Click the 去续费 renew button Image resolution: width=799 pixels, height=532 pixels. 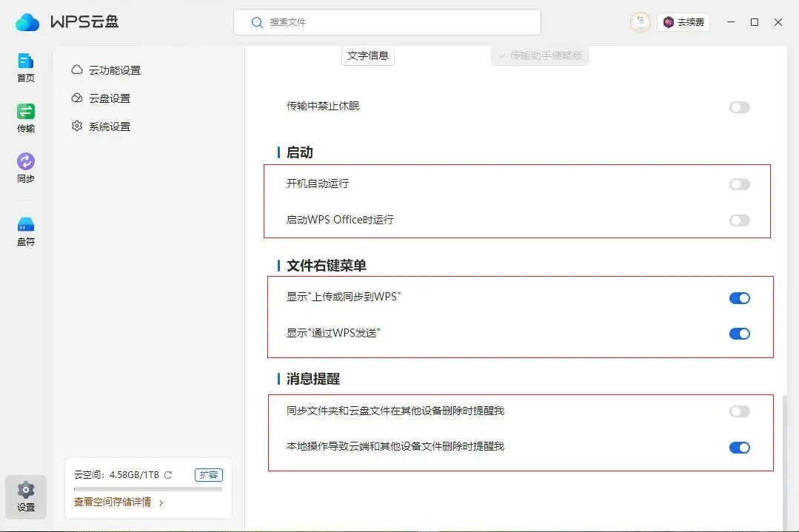683,22
